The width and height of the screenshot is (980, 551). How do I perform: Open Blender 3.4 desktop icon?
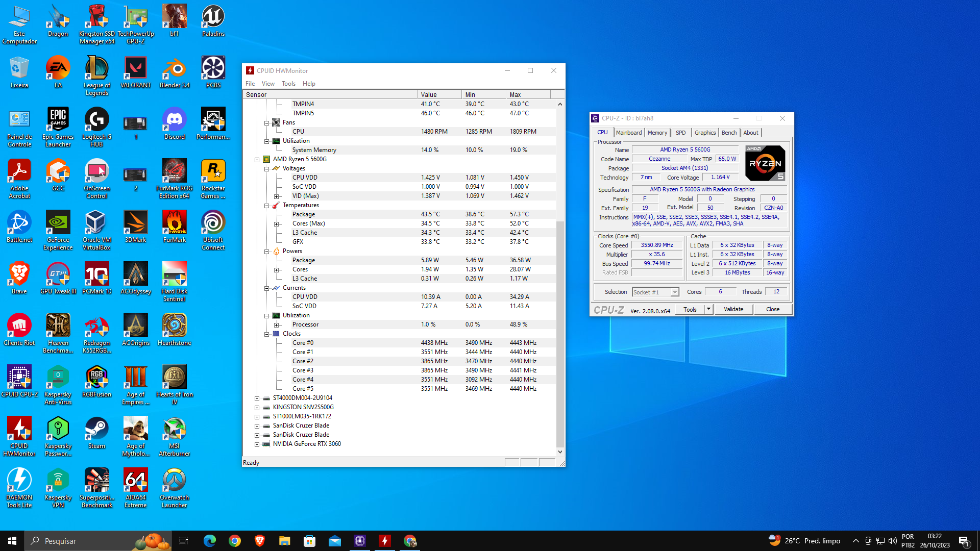point(175,72)
